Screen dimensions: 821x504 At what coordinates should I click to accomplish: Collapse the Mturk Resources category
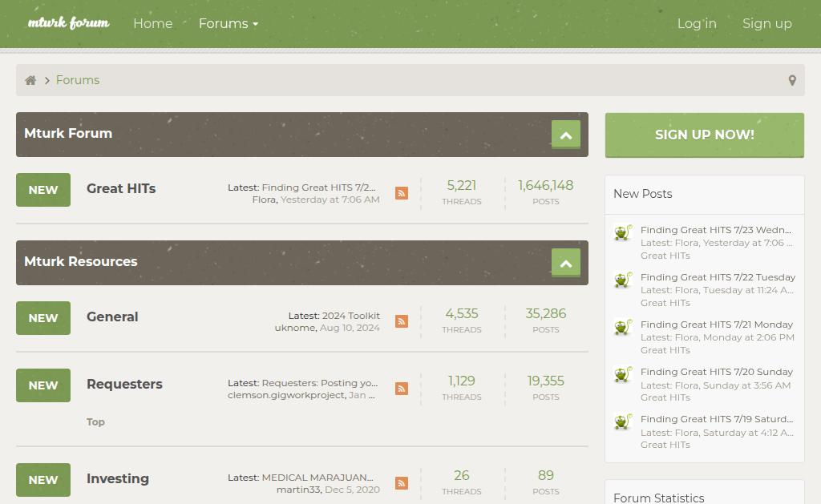(566, 264)
